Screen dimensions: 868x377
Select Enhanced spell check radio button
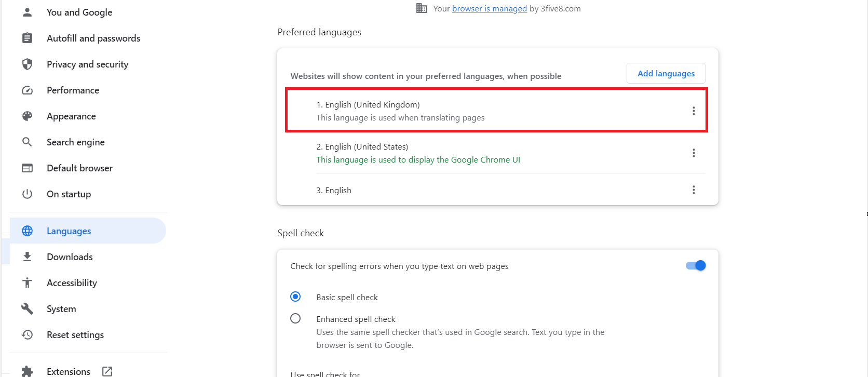[x=295, y=318]
